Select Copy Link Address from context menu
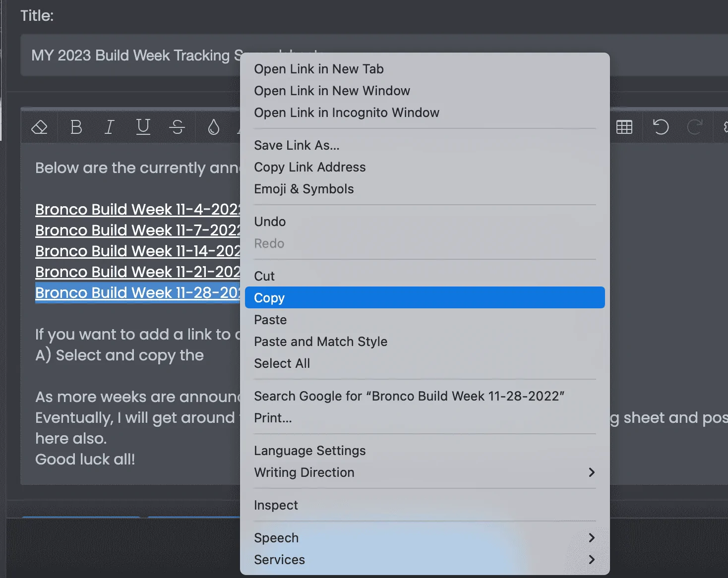The image size is (728, 578). (x=425, y=167)
